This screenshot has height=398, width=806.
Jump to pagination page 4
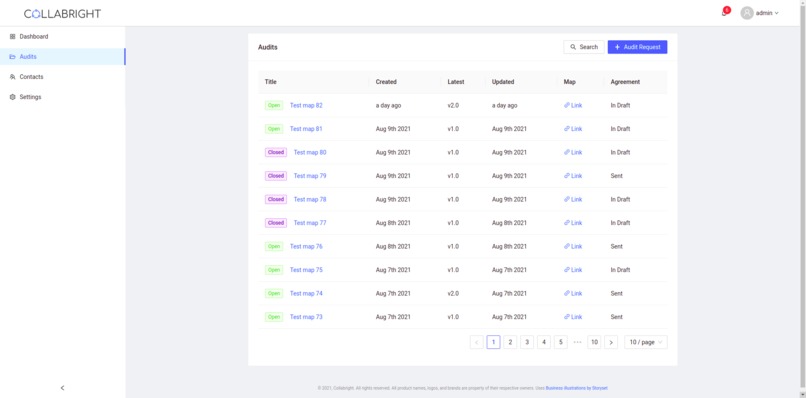pyautogui.click(x=544, y=342)
